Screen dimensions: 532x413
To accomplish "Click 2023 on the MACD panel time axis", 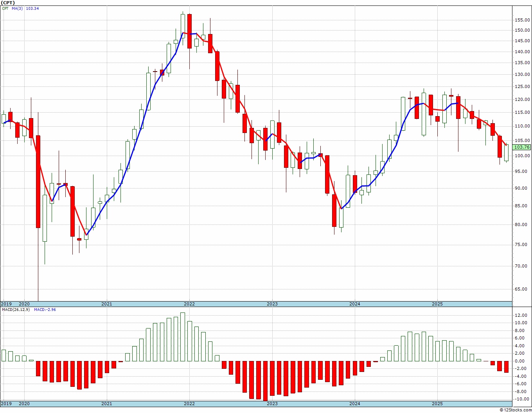I will pos(272,404).
